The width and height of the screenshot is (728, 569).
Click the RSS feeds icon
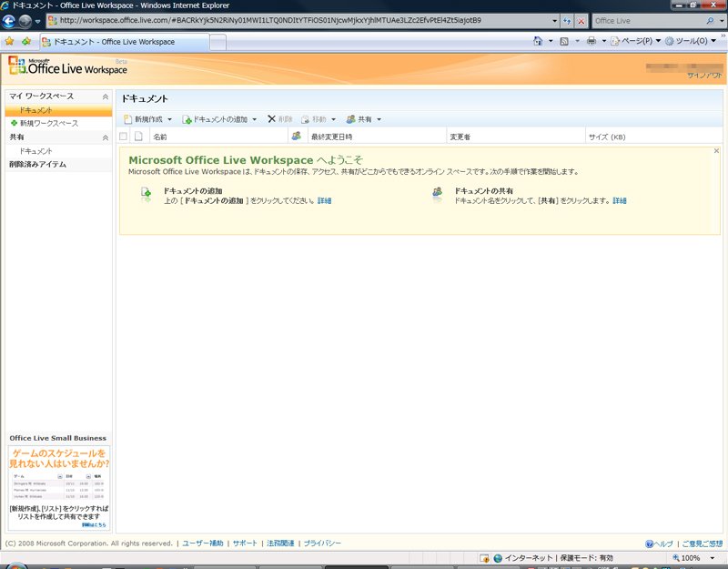click(x=564, y=41)
